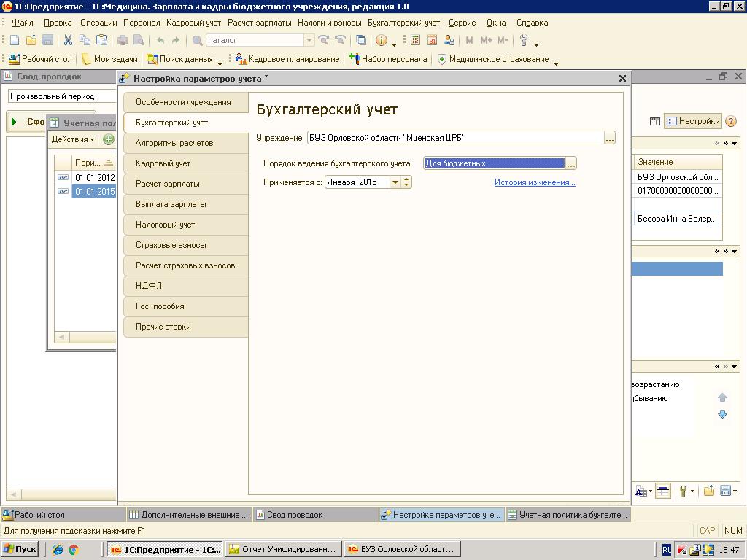
Task: Open the Calendar icon numbered 31
Action: (432, 41)
